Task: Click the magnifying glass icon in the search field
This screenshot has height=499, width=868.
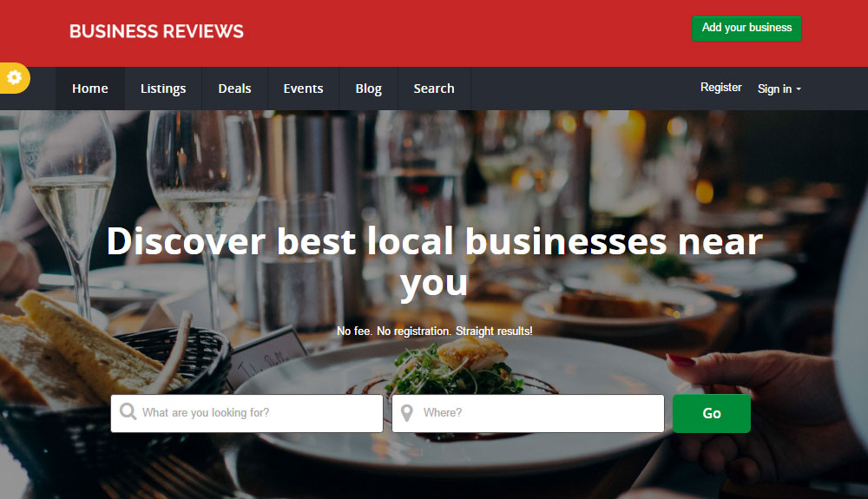Action: click(128, 411)
